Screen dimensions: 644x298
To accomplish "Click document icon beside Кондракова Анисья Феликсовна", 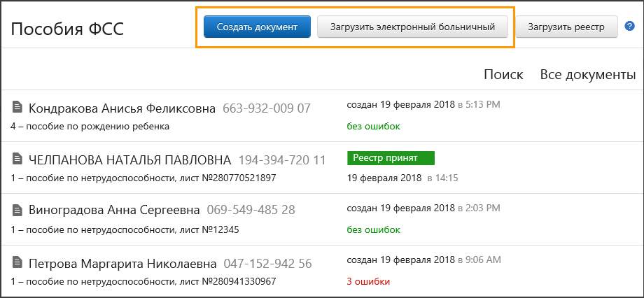I will coord(17,107).
